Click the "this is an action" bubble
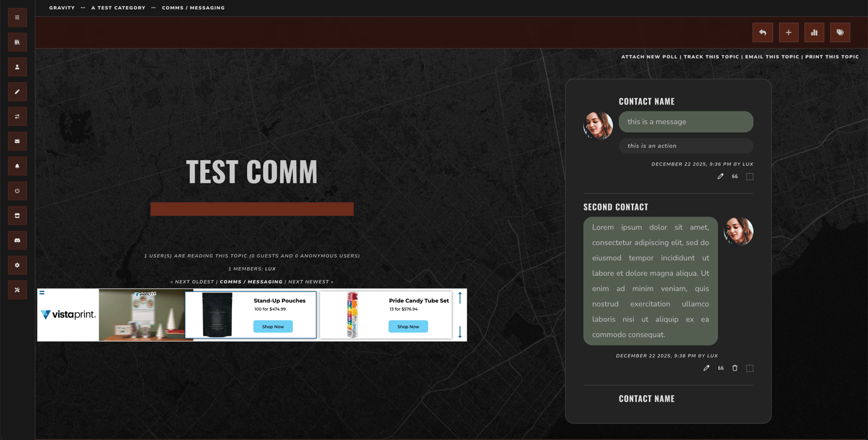 (686, 146)
